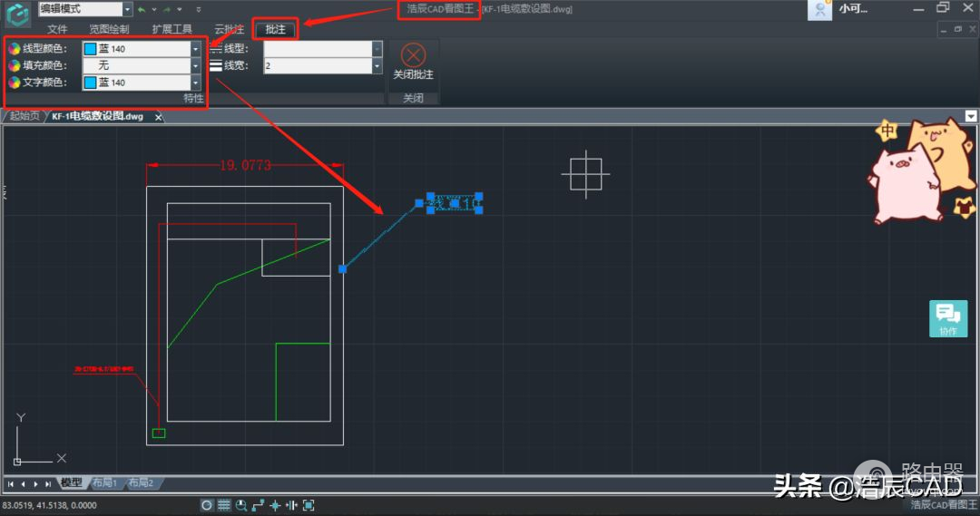Click the coordinates readout 83.0519, 41.5138
Viewport: 980px width, 516px height.
click(49, 505)
